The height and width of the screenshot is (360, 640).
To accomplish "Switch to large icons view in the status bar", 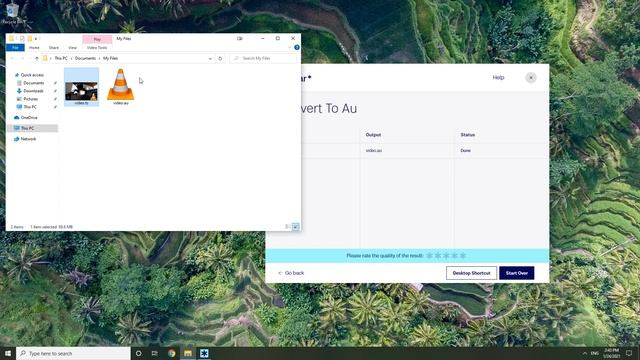I will 296,227.
